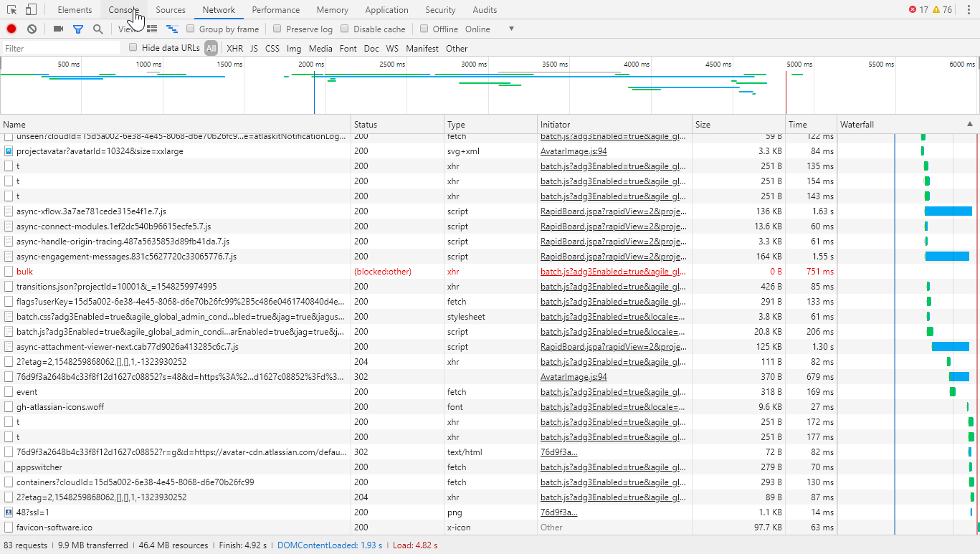980x554 pixels.
Task: Sort by the Waterfall column arrow
Action: coord(970,124)
